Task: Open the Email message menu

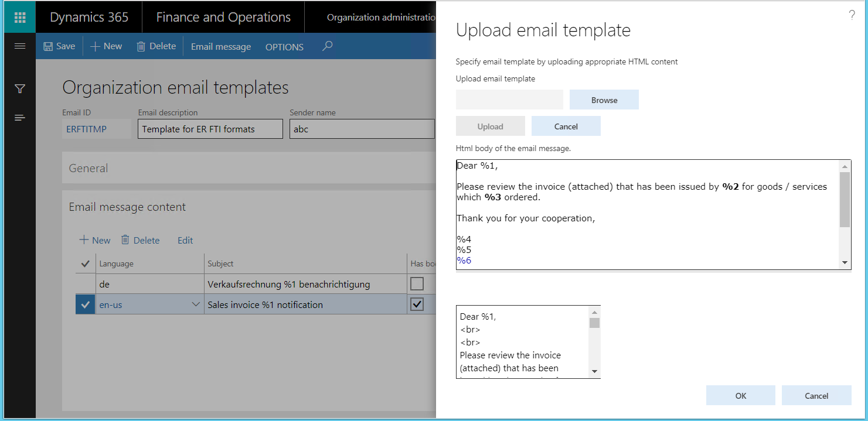Action: 221,46
